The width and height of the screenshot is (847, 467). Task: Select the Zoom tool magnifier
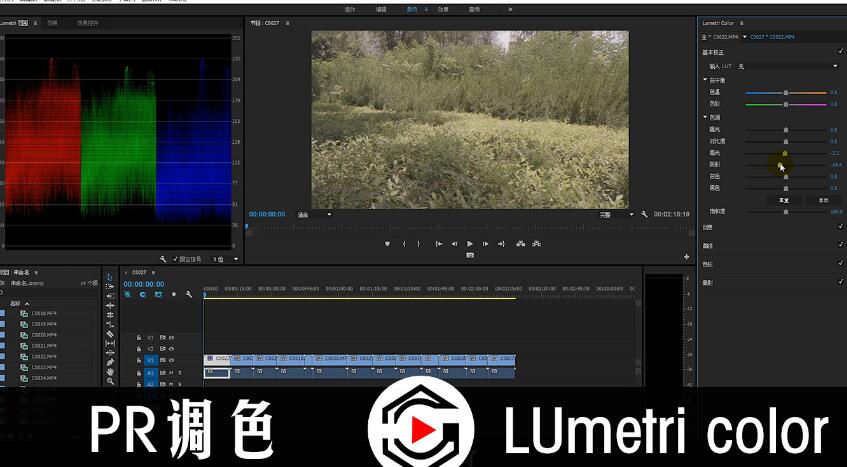(x=110, y=381)
